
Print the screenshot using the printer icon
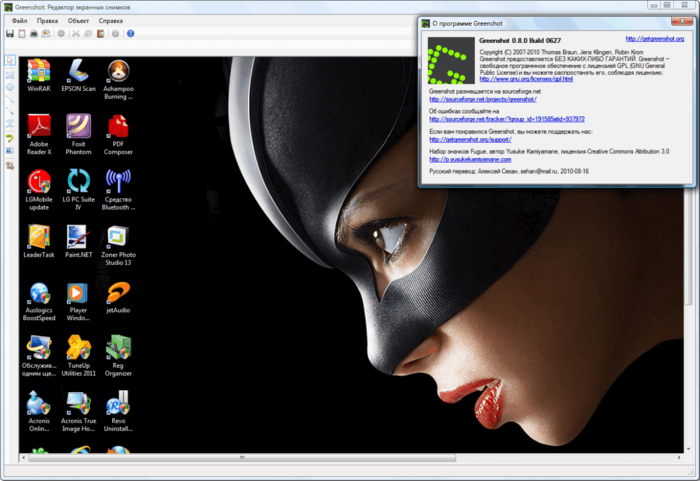[34, 33]
